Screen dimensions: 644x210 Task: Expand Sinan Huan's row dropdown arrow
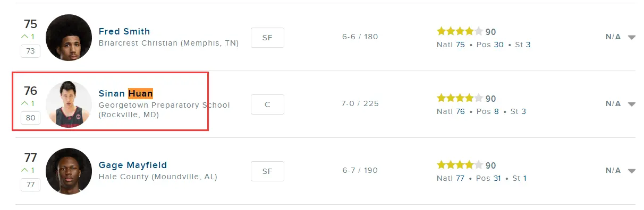[x=631, y=104]
